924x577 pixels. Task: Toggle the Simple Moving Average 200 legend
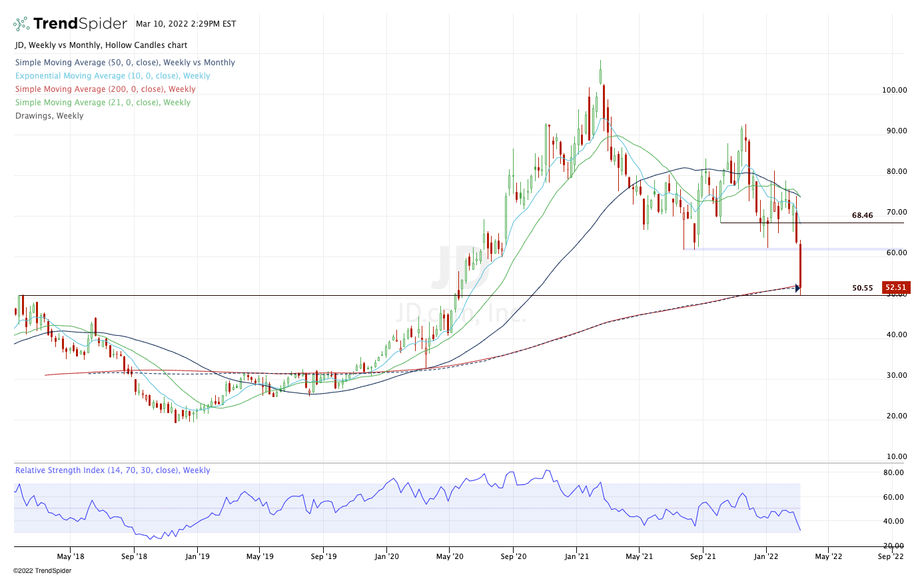tap(105, 89)
